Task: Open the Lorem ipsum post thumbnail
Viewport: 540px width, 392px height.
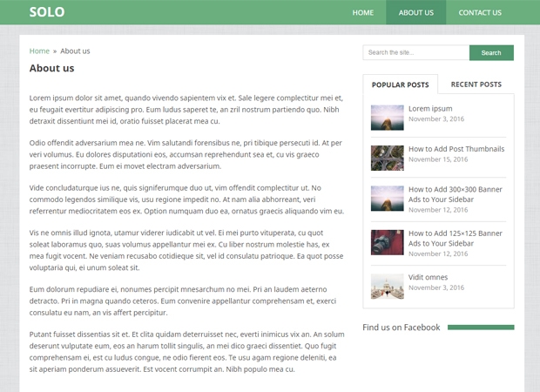Action: point(387,118)
